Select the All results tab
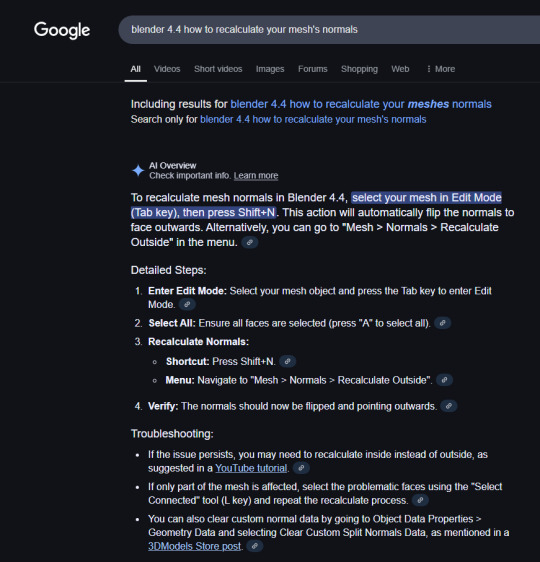 pos(135,69)
